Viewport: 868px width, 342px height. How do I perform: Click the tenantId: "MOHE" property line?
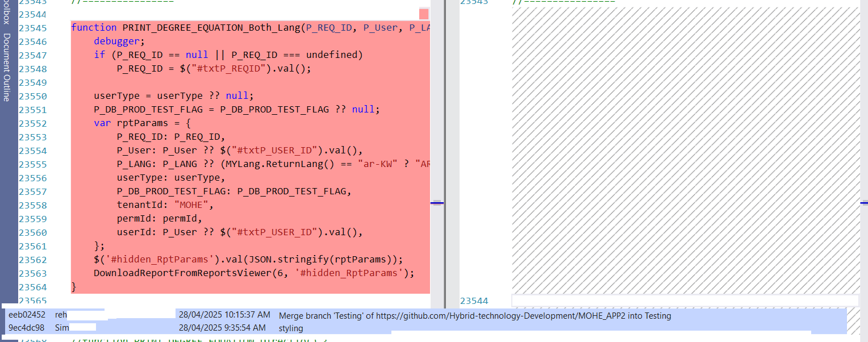(x=165, y=205)
